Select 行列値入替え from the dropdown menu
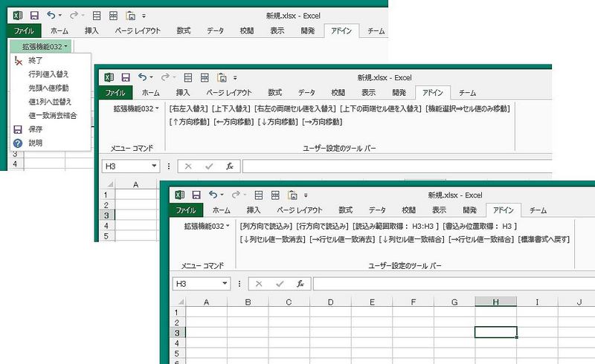 coord(49,74)
